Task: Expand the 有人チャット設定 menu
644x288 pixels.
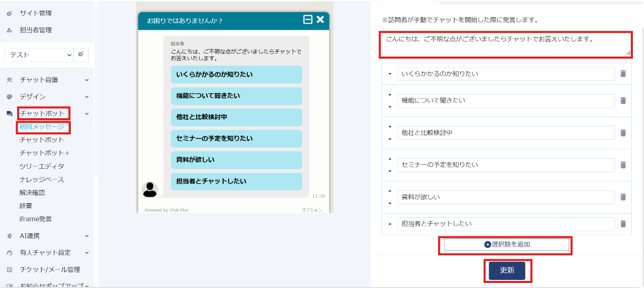Action: coord(86,253)
